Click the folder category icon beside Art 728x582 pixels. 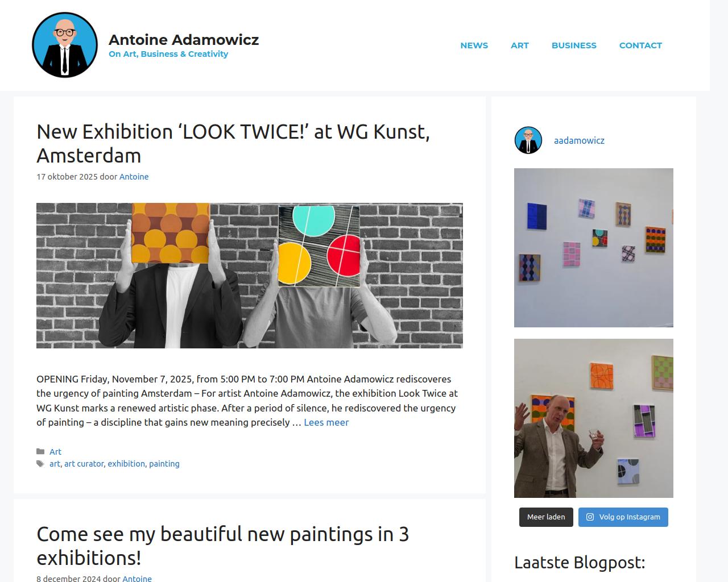pos(40,452)
